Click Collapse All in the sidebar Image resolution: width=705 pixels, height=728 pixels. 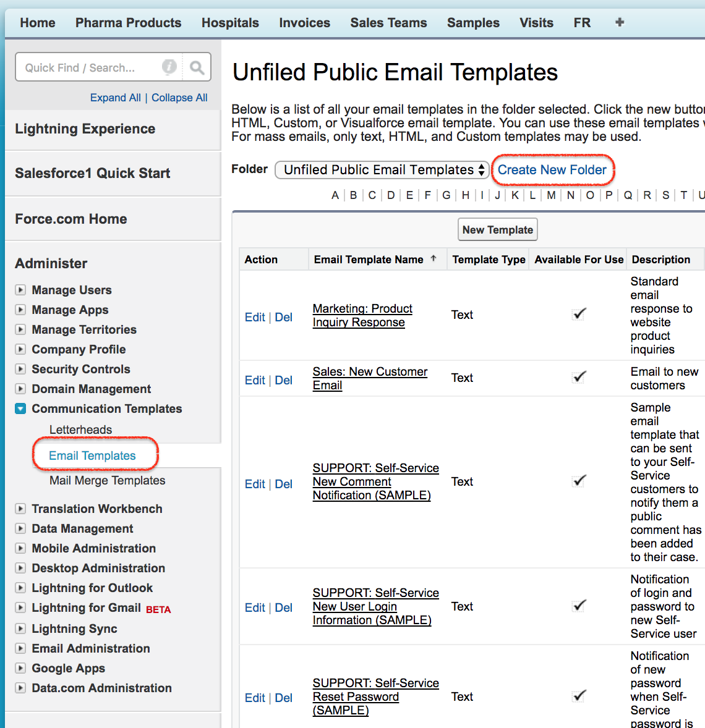click(179, 98)
